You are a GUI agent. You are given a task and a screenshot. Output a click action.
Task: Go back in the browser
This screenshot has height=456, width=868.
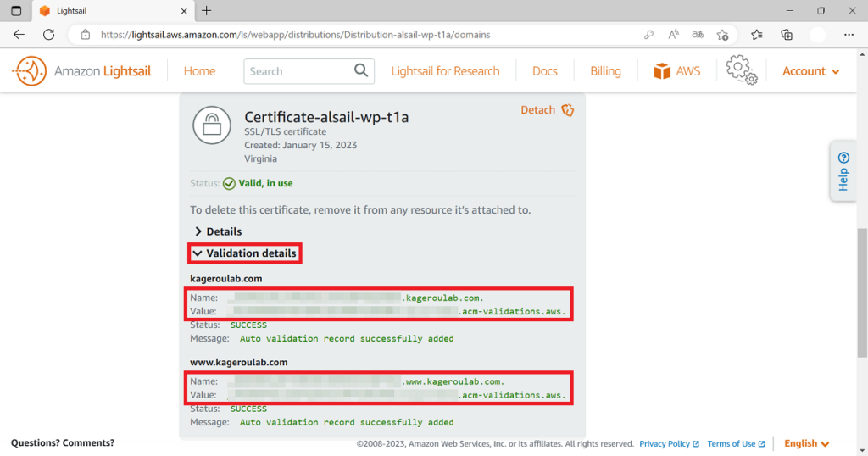pyautogui.click(x=19, y=34)
